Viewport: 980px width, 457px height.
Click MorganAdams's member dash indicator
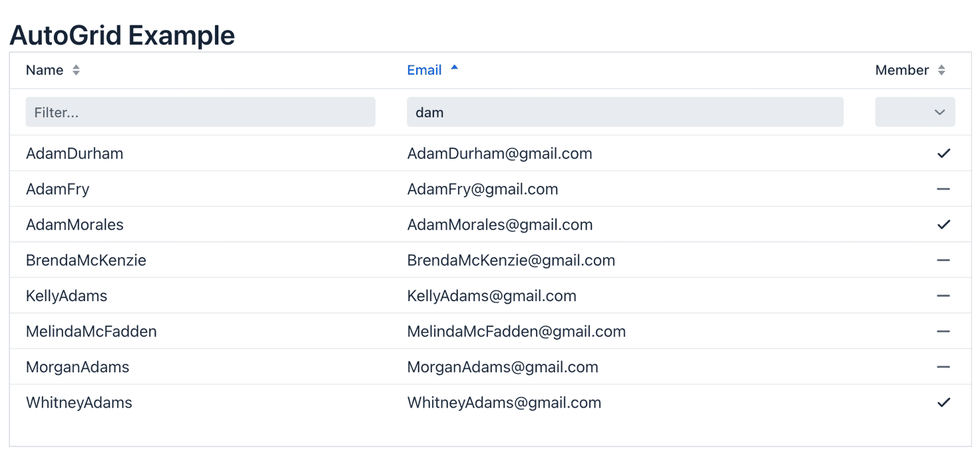(943, 367)
